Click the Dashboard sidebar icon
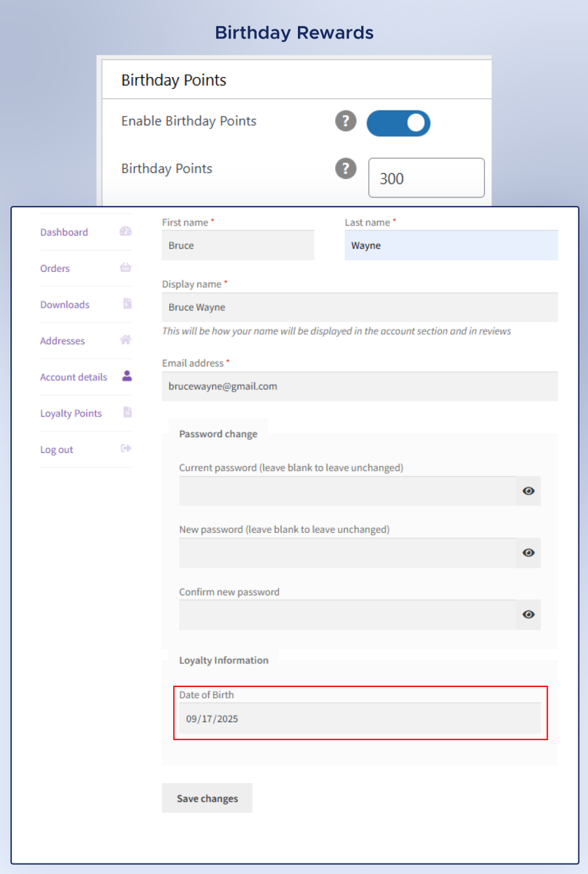Viewport: 588px width, 874px height. (125, 231)
